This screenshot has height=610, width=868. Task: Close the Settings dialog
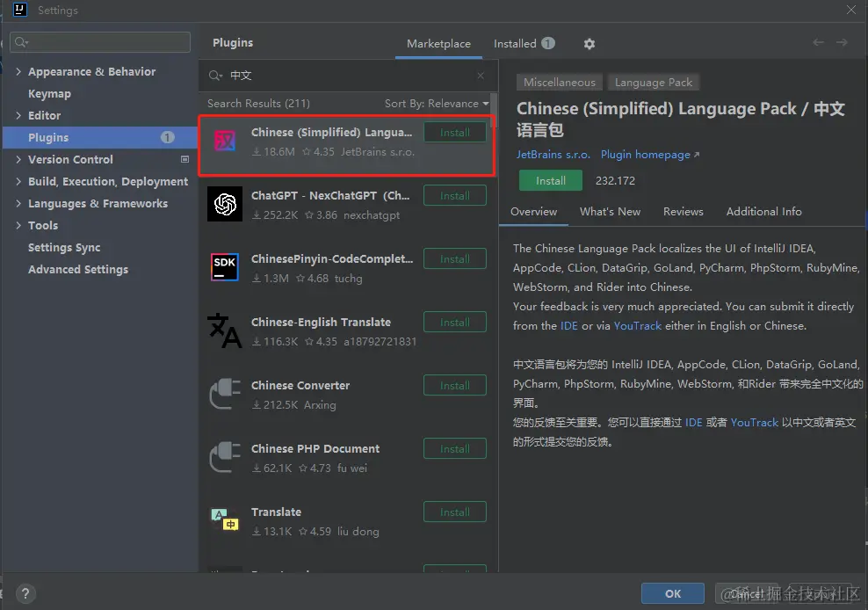click(850, 10)
